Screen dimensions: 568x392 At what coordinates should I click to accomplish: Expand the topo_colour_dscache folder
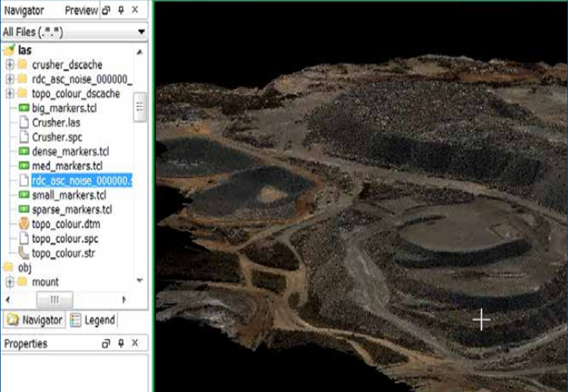click(9, 94)
